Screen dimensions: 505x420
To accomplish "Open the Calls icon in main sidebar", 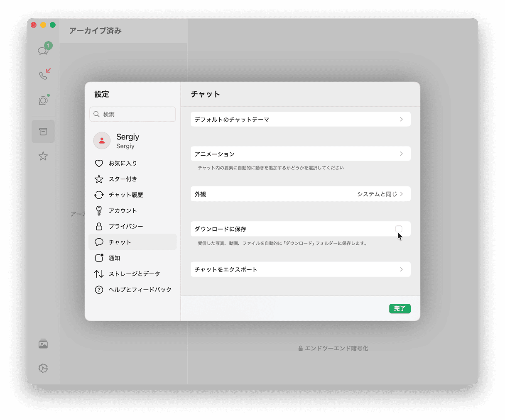I will (x=43, y=75).
